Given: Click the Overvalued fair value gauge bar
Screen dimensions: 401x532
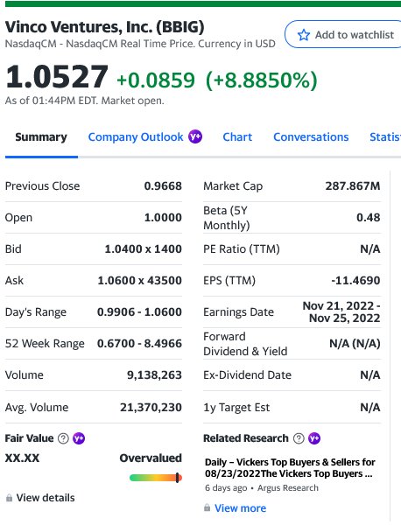Looking at the screenshot, I should point(156,478).
